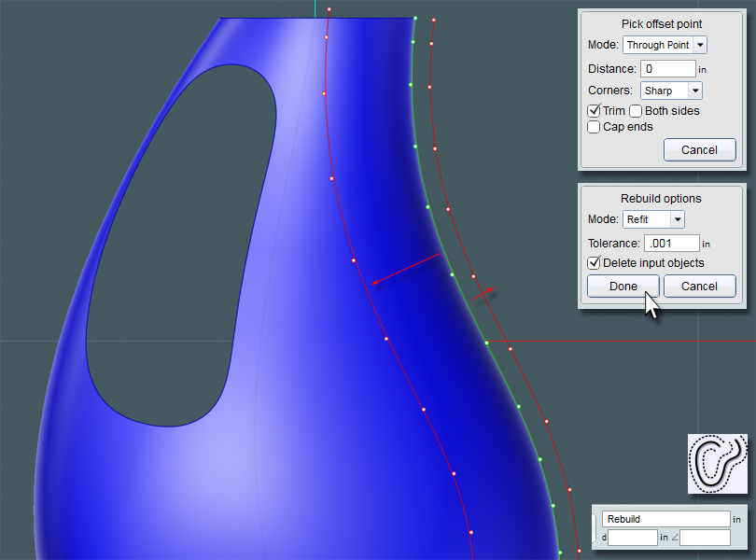The image size is (756, 560).
Task: Open the Corners Sharp dropdown
Action: [x=671, y=91]
